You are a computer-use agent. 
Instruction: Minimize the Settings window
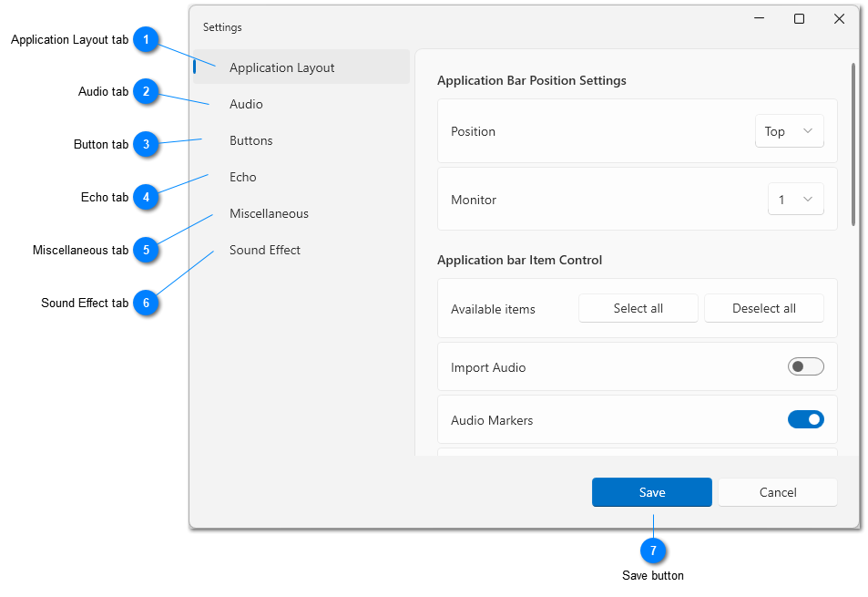click(759, 19)
